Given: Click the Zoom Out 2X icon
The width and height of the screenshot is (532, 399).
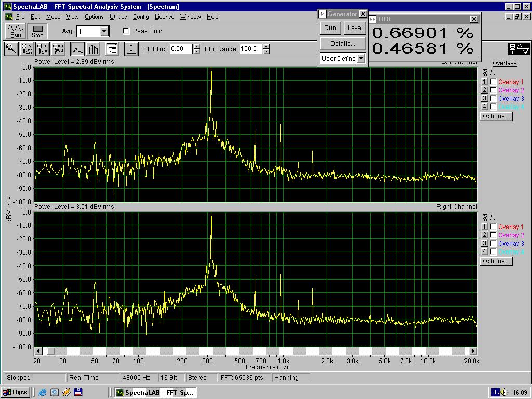Looking at the screenshot, I should 43,49.
